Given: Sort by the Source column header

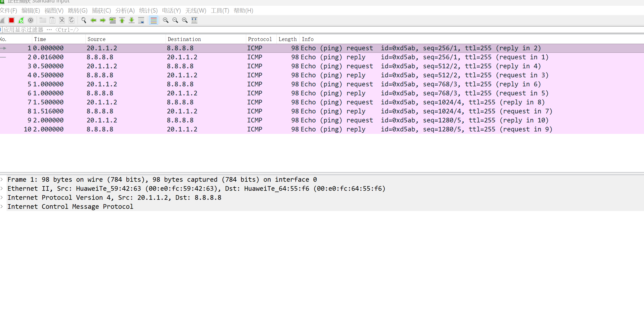Looking at the screenshot, I should pyautogui.click(x=96, y=39).
